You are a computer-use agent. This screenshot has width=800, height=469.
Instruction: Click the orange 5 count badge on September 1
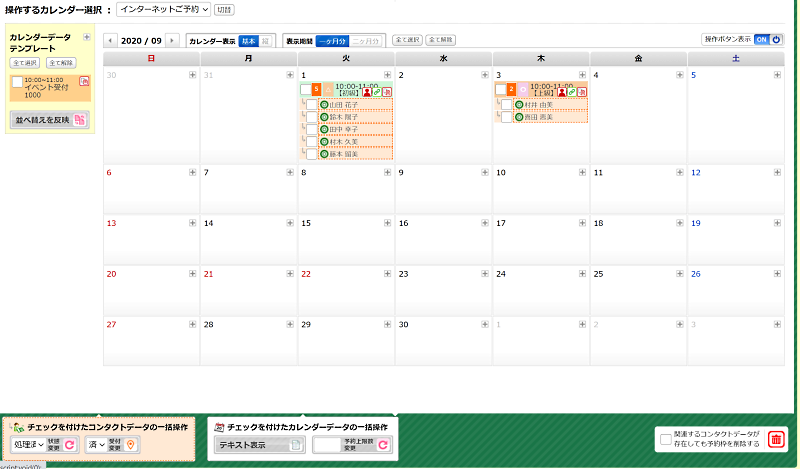pyautogui.click(x=316, y=90)
